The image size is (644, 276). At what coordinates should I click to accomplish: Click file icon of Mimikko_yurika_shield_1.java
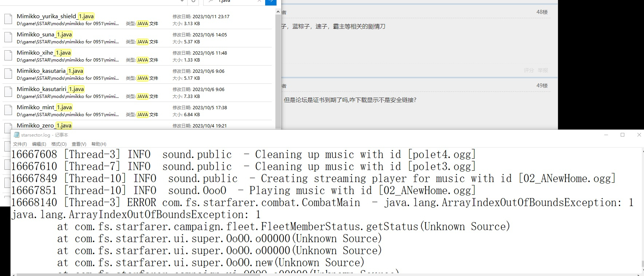click(x=8, y=19)
